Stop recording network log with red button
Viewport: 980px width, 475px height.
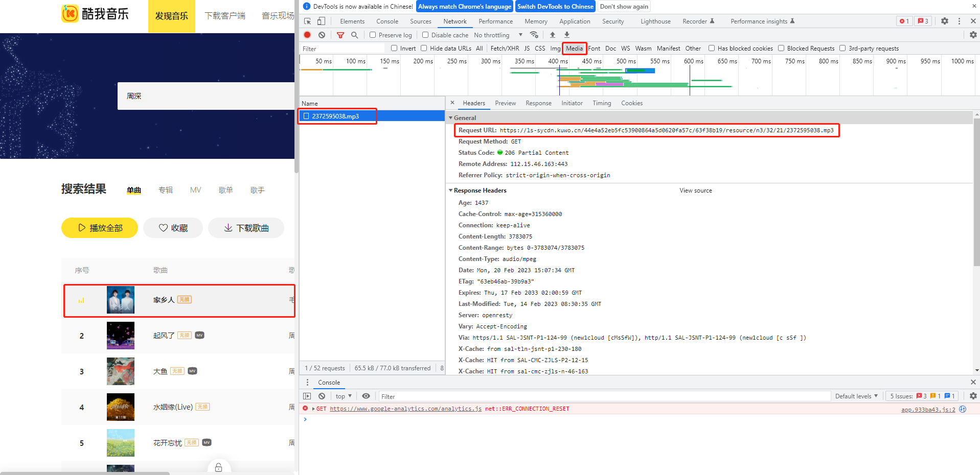click(307, 35)
